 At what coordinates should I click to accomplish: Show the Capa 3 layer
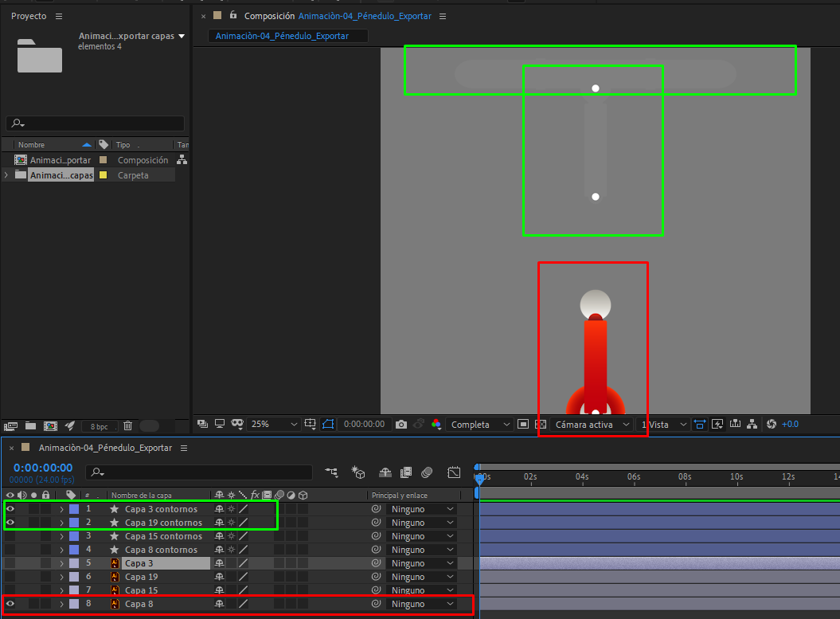[x=10, y=563]
